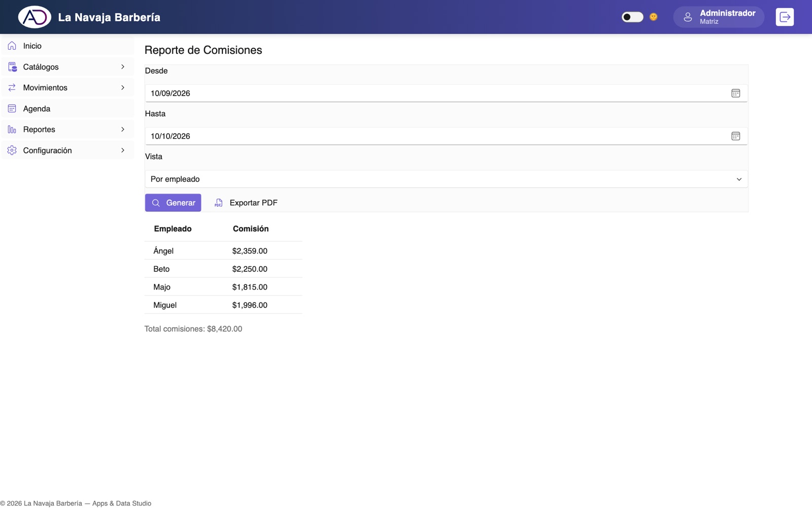Click the $1,996.00 commission value
Viewport: 812px width, 508px height.
pyautogui.click(x=250, y=305)
